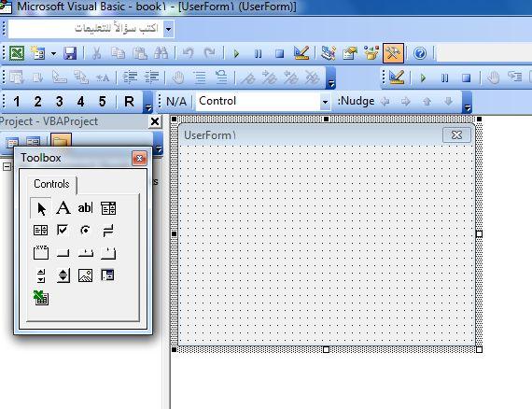The height and width of the screenshot is (409, 532).
Task: Click toolbar button 3
Action: [x=60, y=102]
